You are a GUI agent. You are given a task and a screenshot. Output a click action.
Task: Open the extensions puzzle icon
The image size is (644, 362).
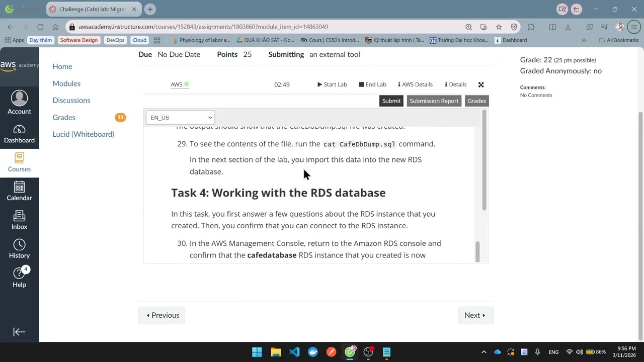point(531,27)
